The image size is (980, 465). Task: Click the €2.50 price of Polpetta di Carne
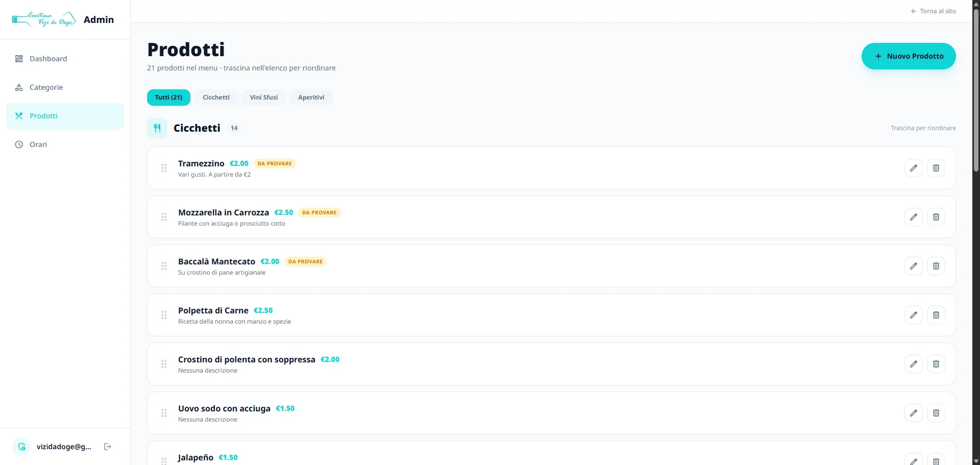click(x=263, y=310)
